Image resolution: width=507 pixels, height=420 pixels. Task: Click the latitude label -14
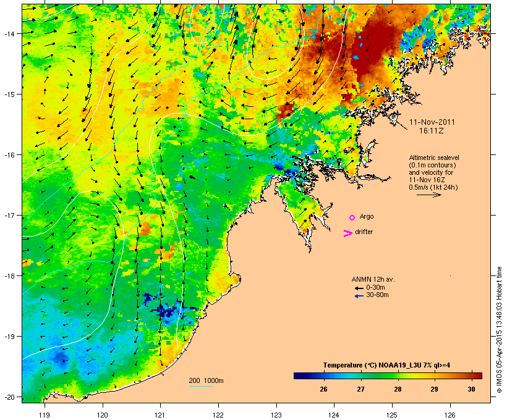9,34
